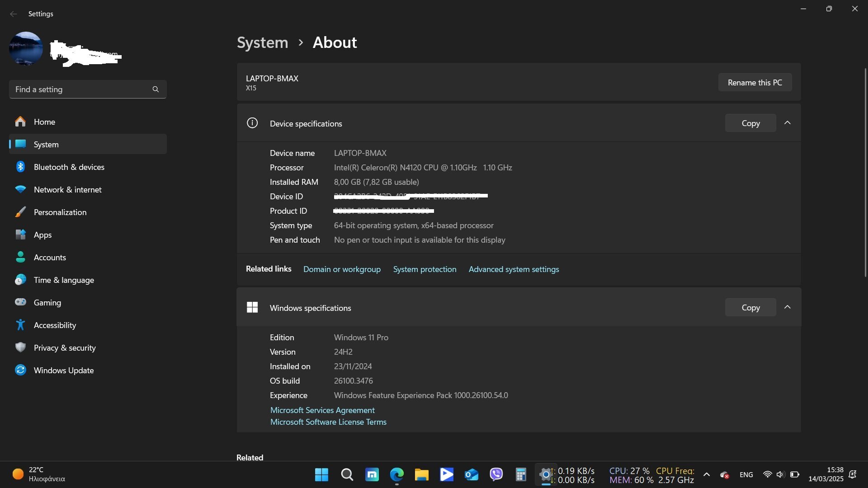Open Viber from the taskbar
Image resolution: width=868 pixels, height=488 pixels.
pos(496,474)
